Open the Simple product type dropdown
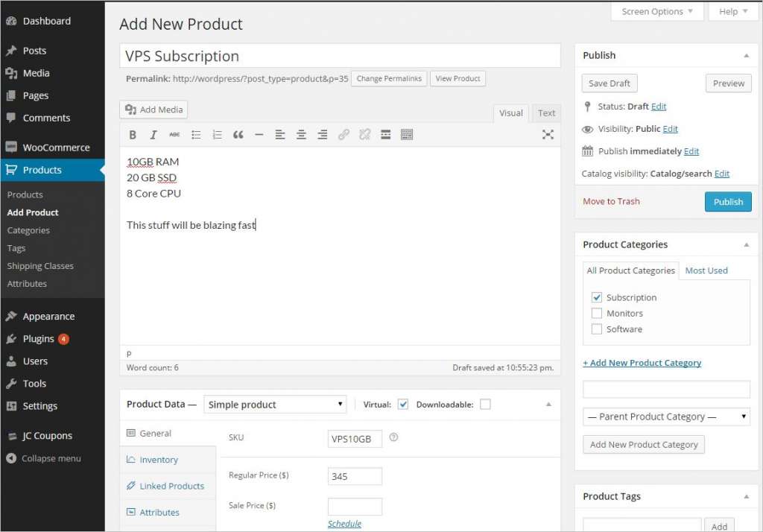763x532 pixels. click(276, 405)
